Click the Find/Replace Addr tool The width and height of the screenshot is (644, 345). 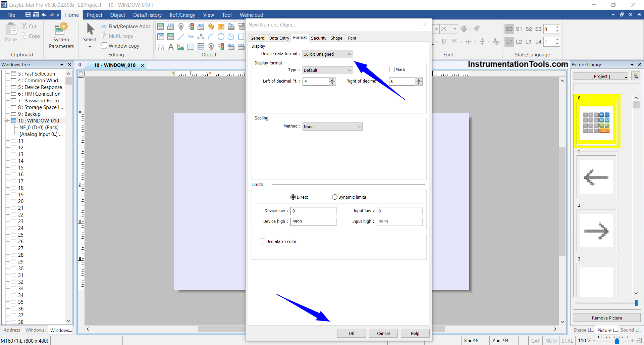coord(125,27)
